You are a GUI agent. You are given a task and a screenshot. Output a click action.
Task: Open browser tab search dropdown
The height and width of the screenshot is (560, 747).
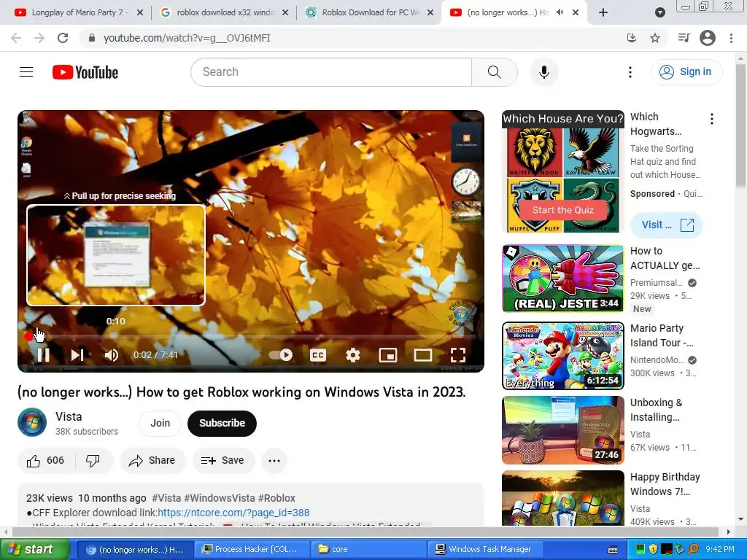659,13
